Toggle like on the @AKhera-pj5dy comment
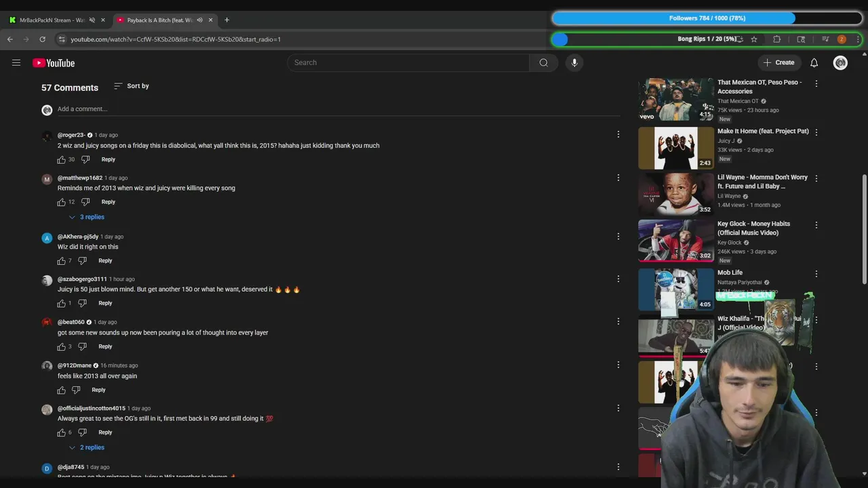Screen dimensions: 868x488 pyautogui.click(x=62, y=261)
